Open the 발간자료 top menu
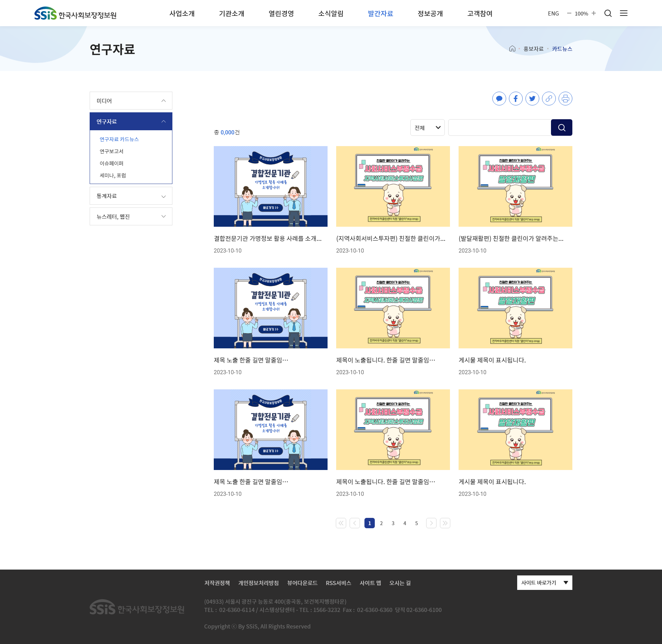Screen dimensions: 662x644 [380, 13]
